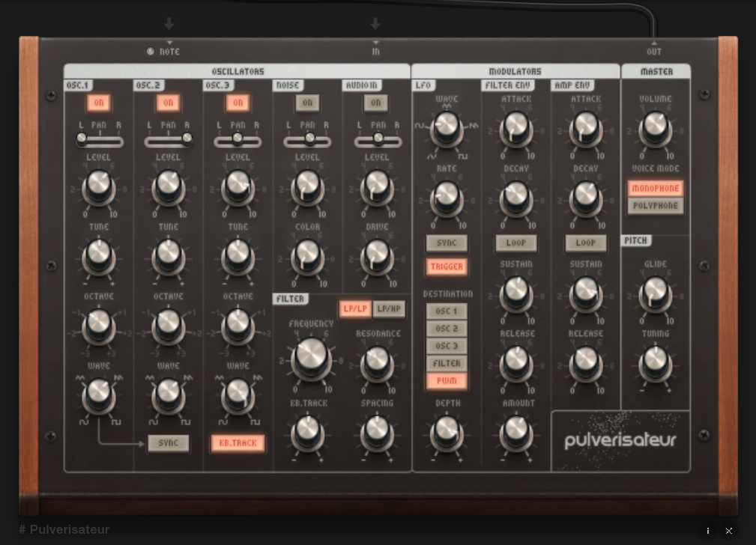Select LP/HP filter mode
The image size is (756, 545).
pyautogui.click(x=389, y=309)
